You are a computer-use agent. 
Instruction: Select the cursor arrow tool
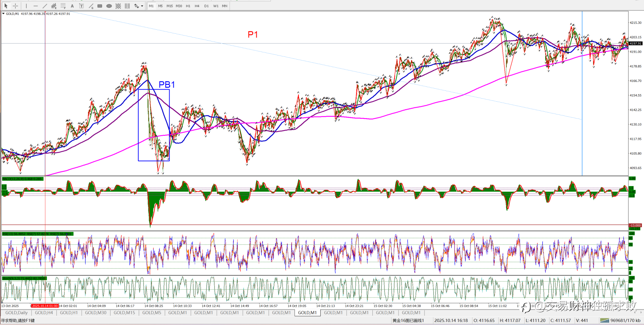pos(6,6)
